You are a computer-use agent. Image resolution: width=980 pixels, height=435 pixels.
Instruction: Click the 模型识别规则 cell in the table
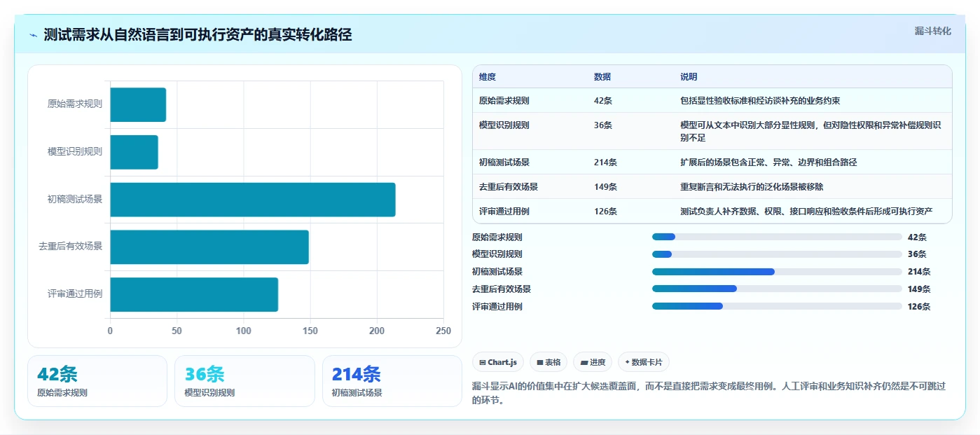(504, 125)
